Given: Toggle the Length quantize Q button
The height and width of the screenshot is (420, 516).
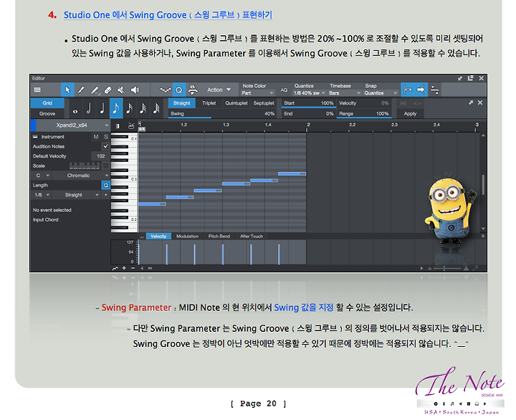Looking at the screenshot, I should coord(105,186).
